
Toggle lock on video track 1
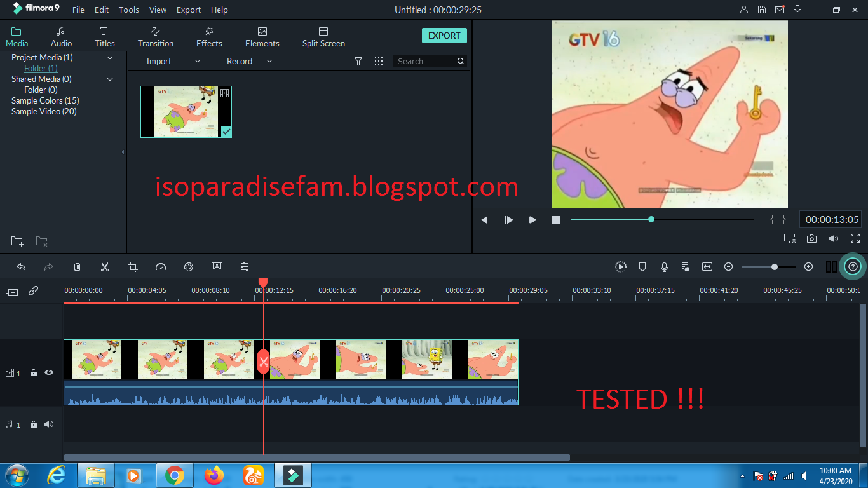click(34, 373)
